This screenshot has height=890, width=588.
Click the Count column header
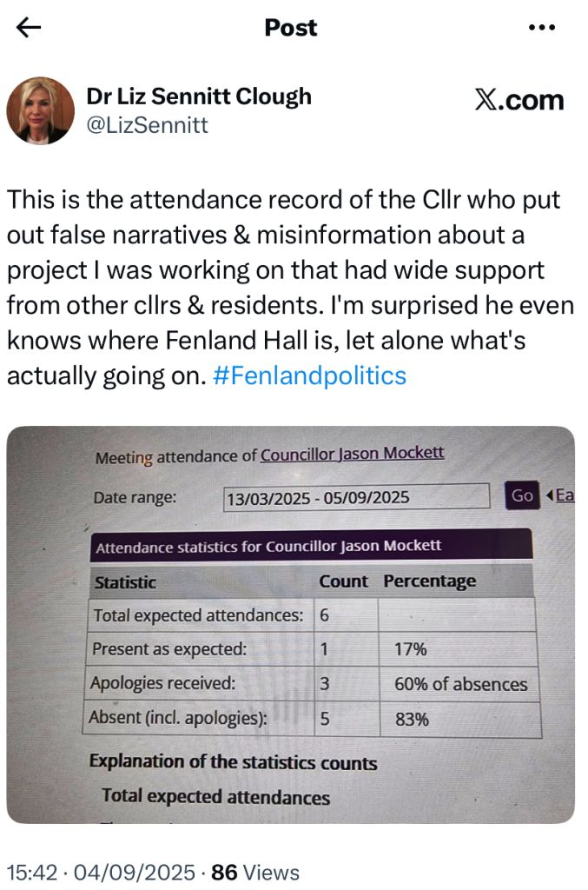click(343, 581)
